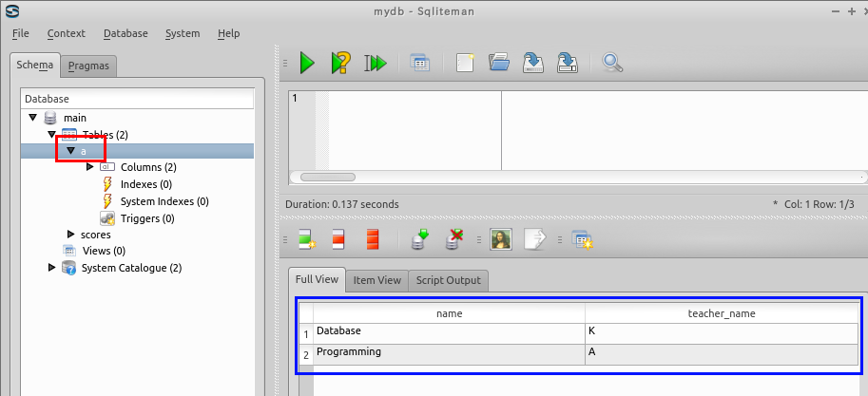Commit changes (database with green arrow)
Image resolution: width=868 pixels, height=396 pixels.
tap(420, 239)
